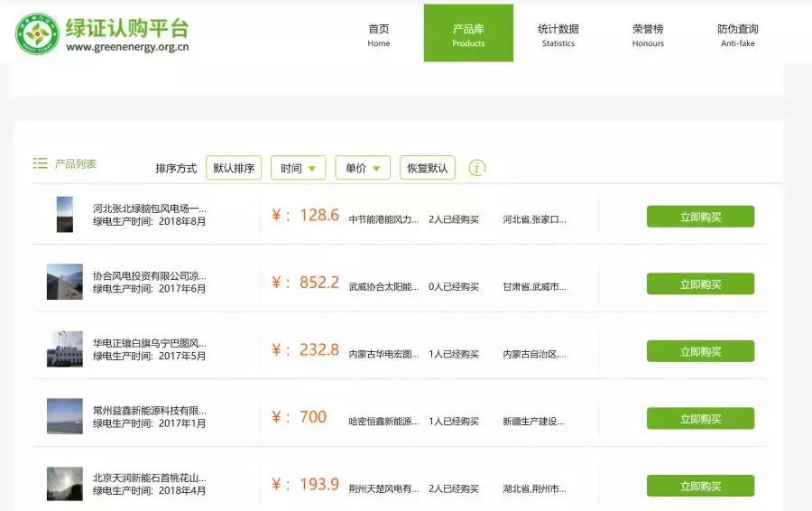Open thumbnail of 北京天润新能石首桃花山 item
Screen dimensions: 812x511
tap(65, 484)
